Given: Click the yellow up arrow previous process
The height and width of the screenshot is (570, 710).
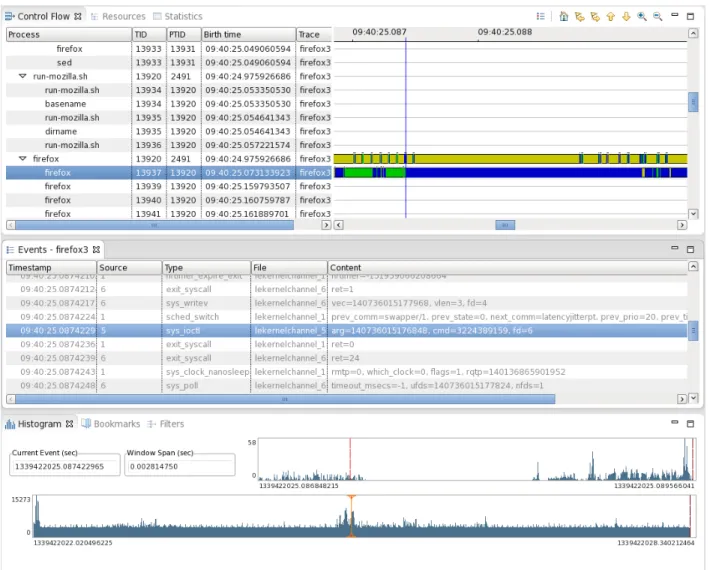Looking at the screenshot, I should click(611, 17).
